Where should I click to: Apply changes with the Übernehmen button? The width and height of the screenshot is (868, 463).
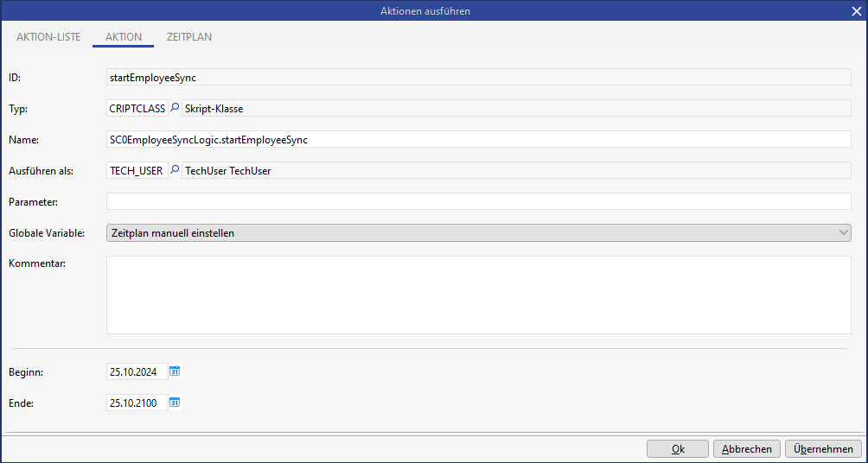(823, 449)
